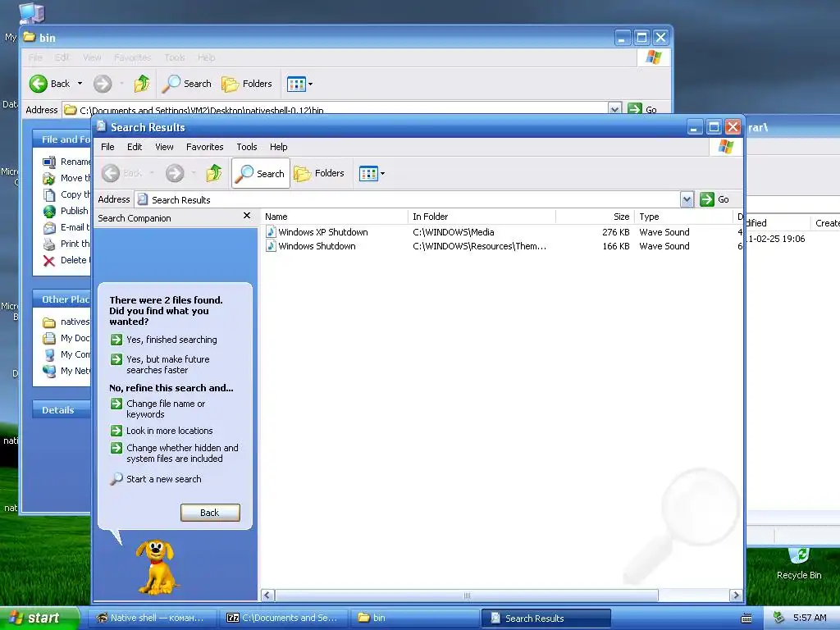Switch to 7-Zip C:\Documents taskbar button

pyautogui.click(x=283, y=618)
